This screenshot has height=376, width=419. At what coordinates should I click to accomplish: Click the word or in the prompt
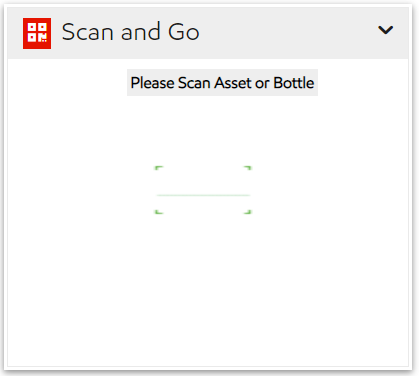(x=263, y=84)
